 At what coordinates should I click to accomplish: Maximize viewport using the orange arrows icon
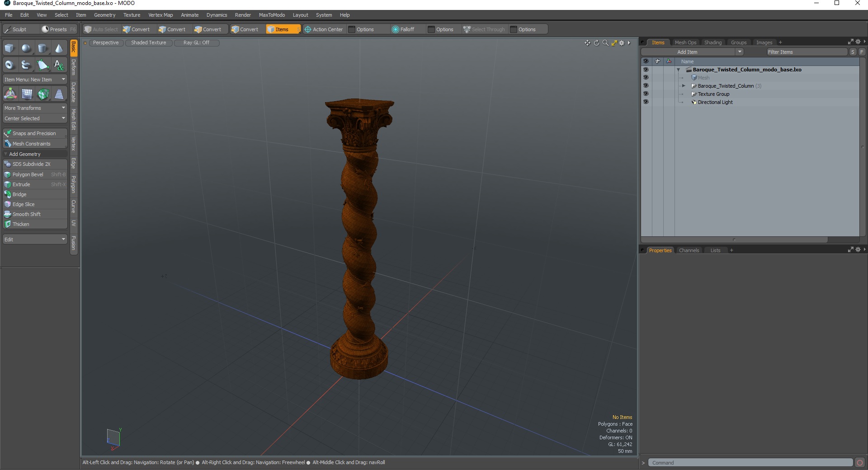point(614,43)
